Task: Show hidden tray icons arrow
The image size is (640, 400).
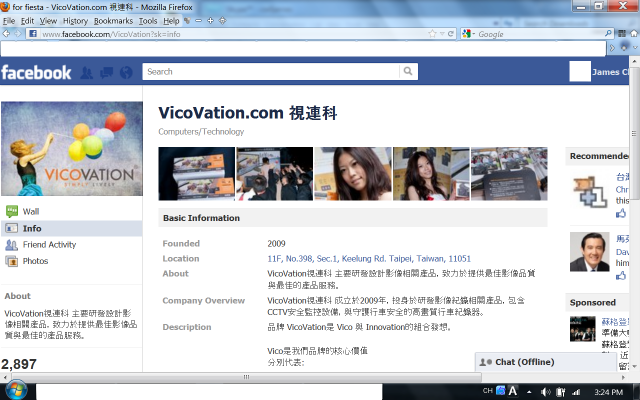Action: click(529, 392)
